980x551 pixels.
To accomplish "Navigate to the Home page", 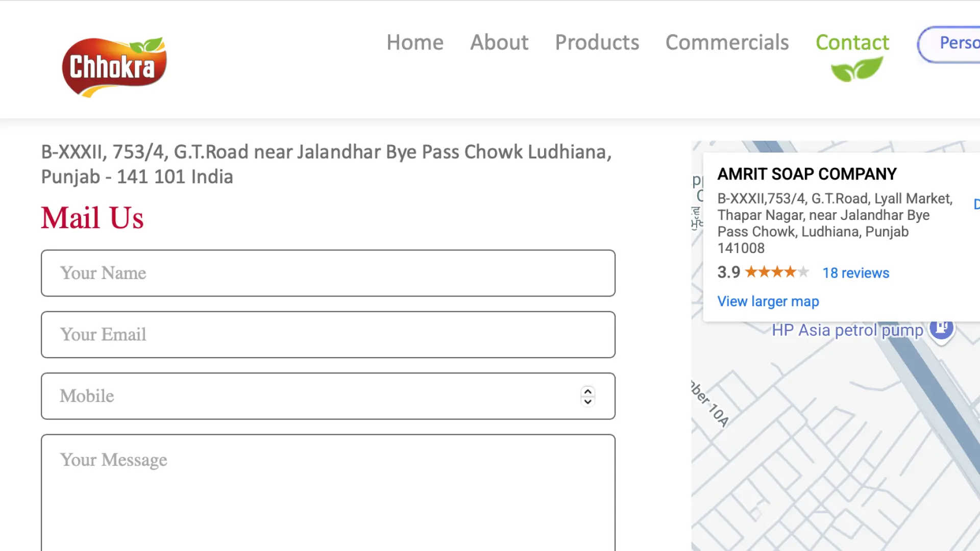I will pyautogui.click(x=414, y=42).
